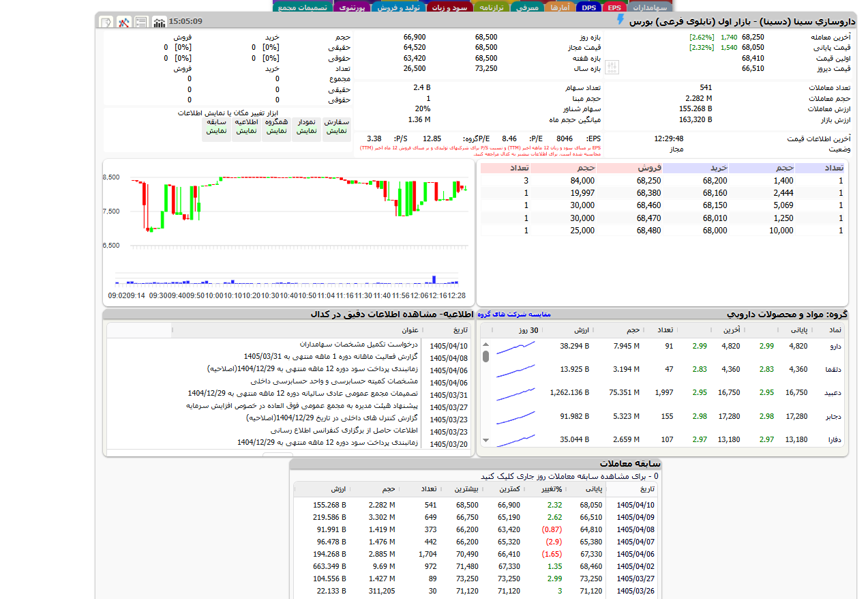
Task: Click the عنوان column header in announcements
Action: point(410,330)
